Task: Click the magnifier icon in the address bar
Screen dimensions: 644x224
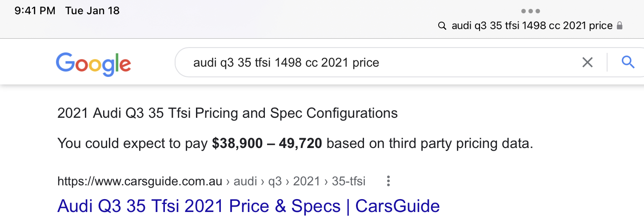Action: [x=442, y=26]
